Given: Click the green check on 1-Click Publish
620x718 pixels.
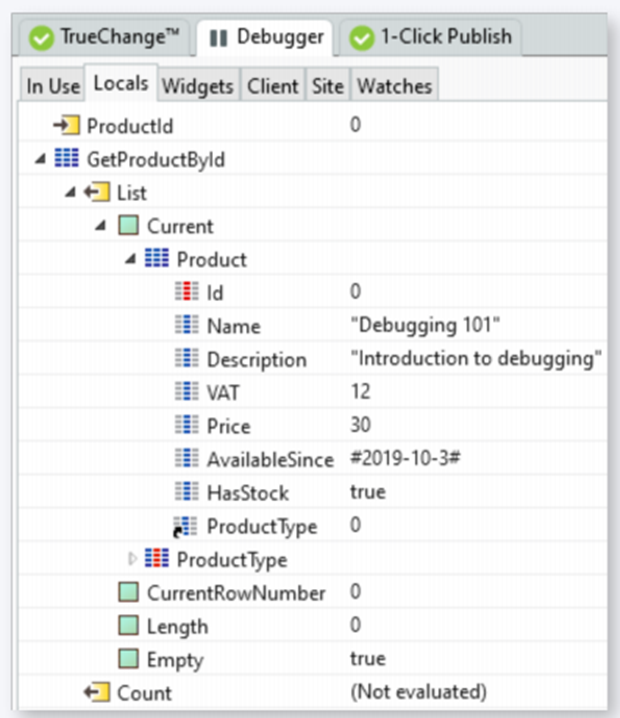Looking at the screenshot, I should pos(361,38).
